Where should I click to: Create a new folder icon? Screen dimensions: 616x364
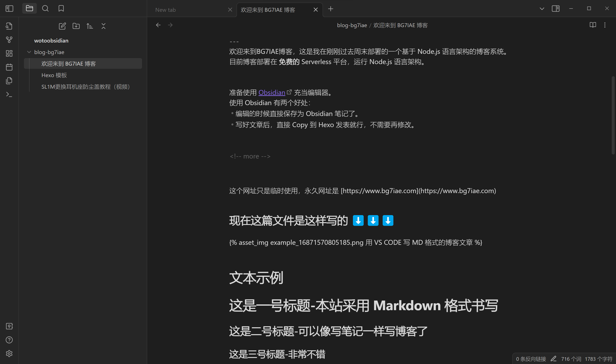click(76, 26)
